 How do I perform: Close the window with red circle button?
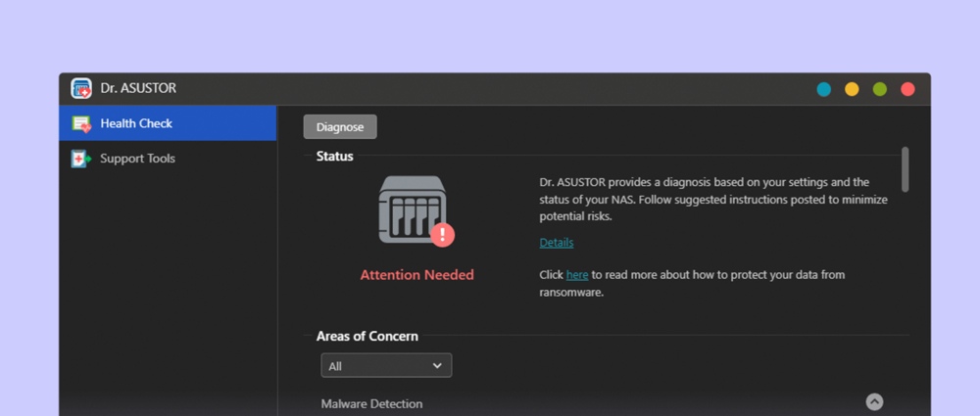point(907,89)
